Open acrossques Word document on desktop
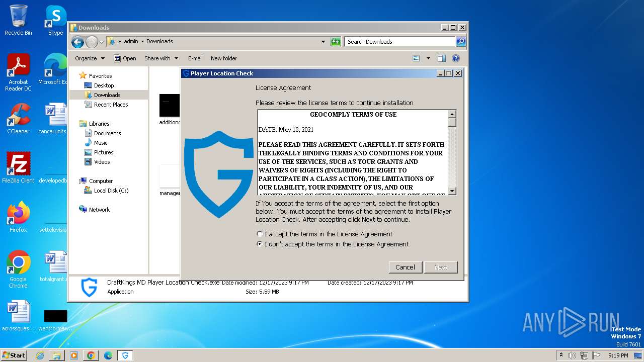644x362 pixels. [x=18, y=316]
